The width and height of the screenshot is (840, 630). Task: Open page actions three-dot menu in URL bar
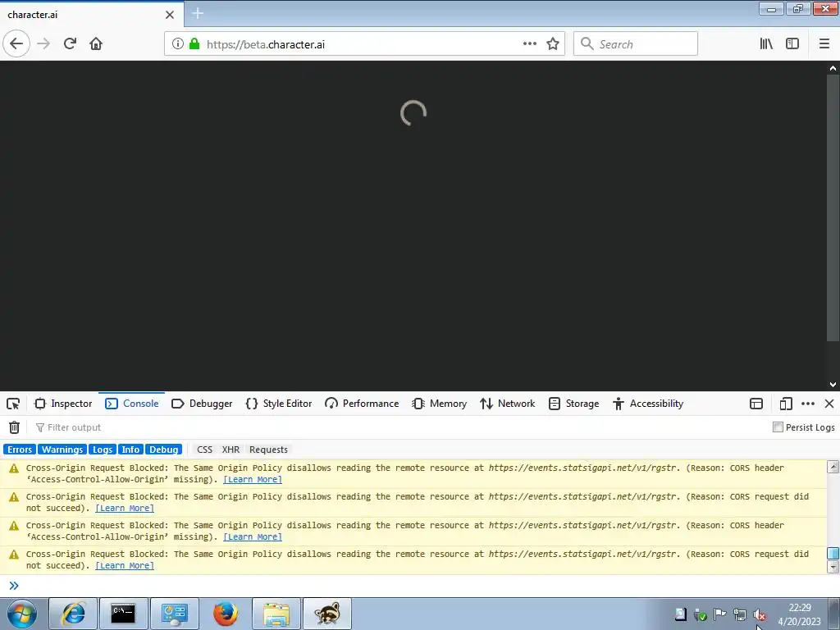(530, 44)
